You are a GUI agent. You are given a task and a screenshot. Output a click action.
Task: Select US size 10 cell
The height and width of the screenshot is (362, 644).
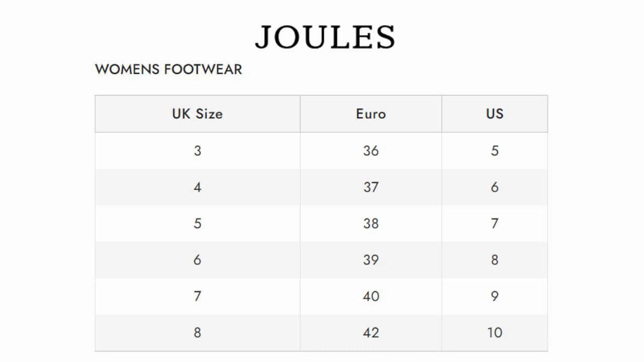coord(495,332)
